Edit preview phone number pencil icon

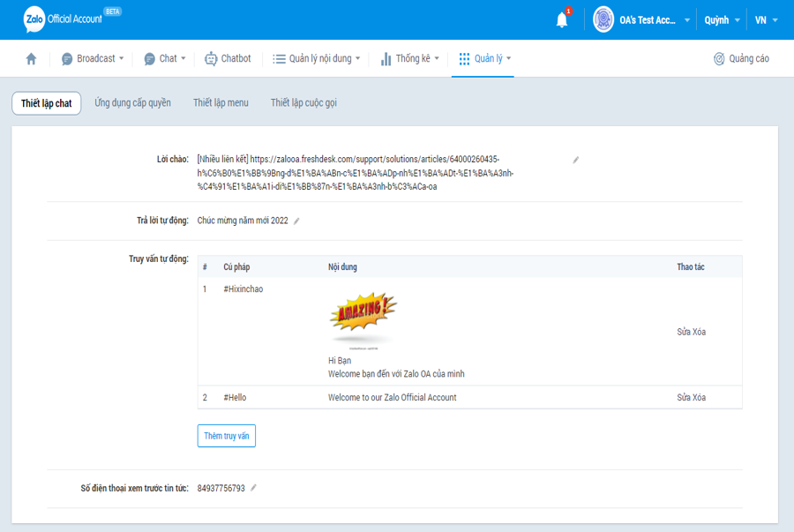254,488
